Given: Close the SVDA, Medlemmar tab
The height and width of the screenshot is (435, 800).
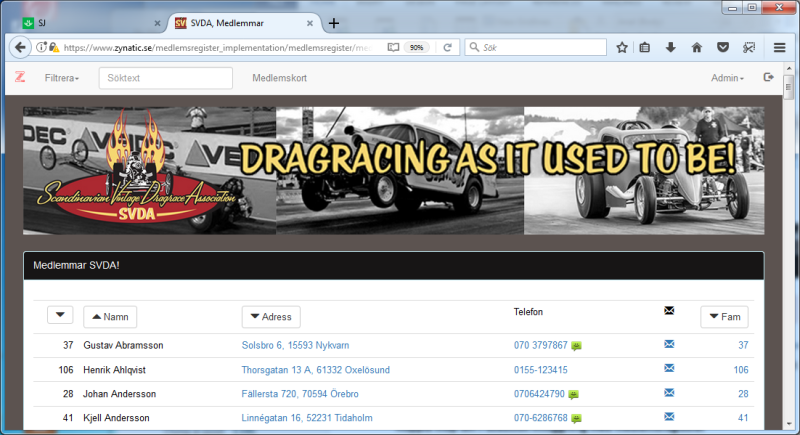Looking at the screenshot, I should pos(310,23).
